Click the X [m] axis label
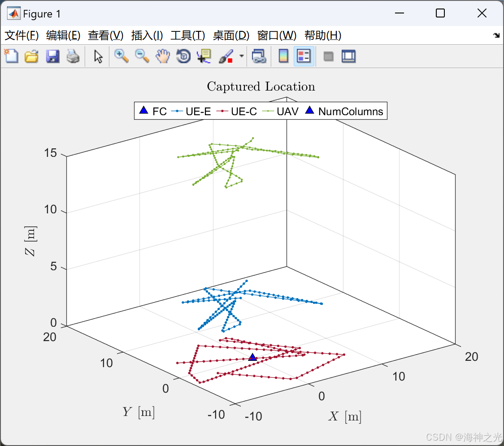 pos(345,416)
